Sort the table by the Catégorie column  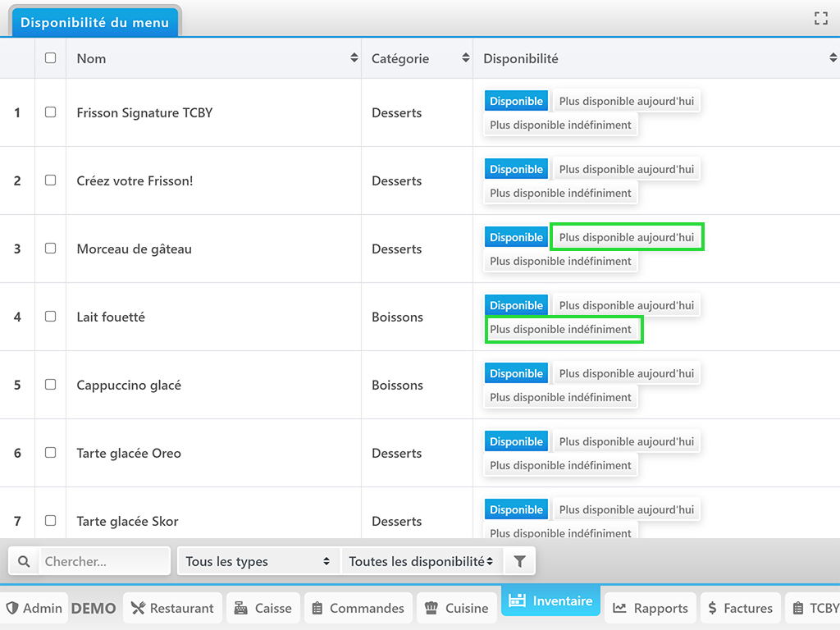coord(466,58)
